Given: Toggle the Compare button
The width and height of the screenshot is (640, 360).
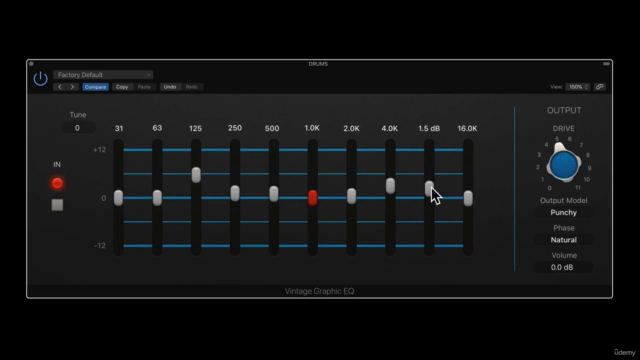Looking at the screenshot, I should click(x=96, y=87).
